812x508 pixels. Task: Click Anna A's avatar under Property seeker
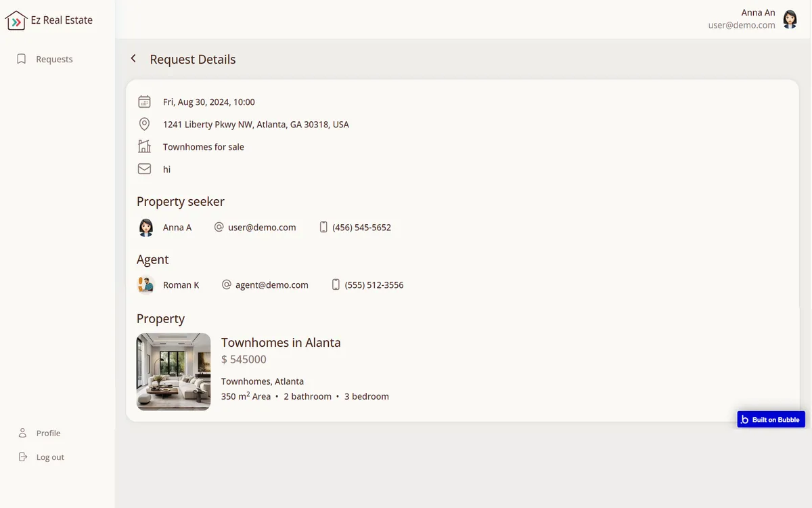145,227
